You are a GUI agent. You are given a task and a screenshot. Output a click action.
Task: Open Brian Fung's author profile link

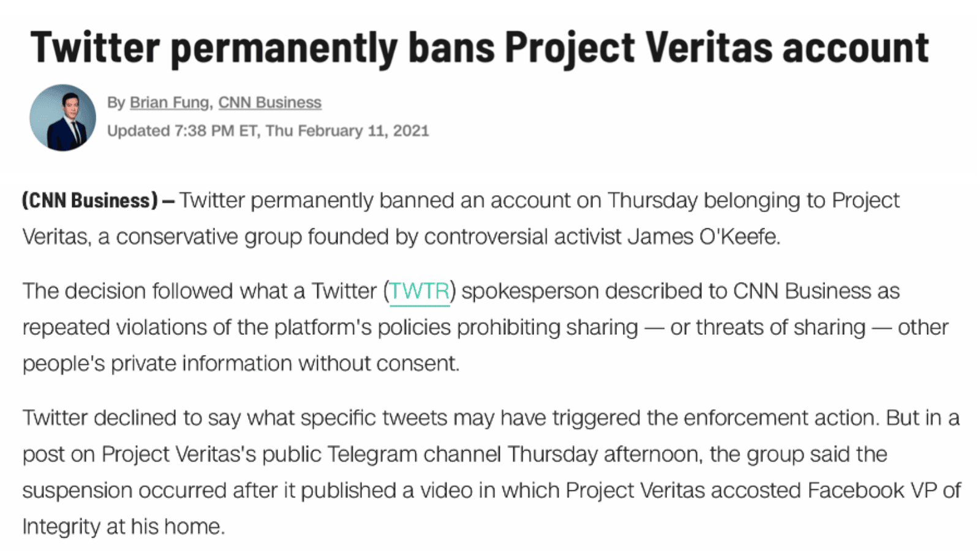169,103
